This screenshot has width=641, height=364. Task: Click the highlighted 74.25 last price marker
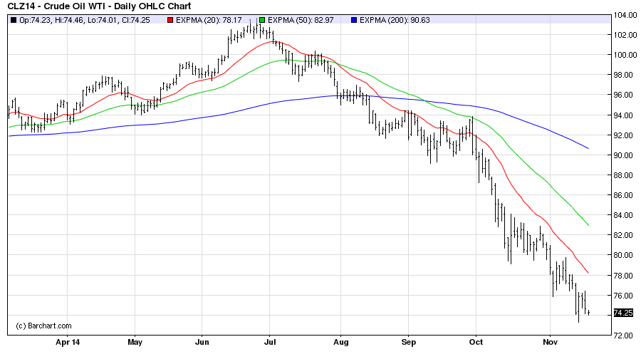coord(623,313)
